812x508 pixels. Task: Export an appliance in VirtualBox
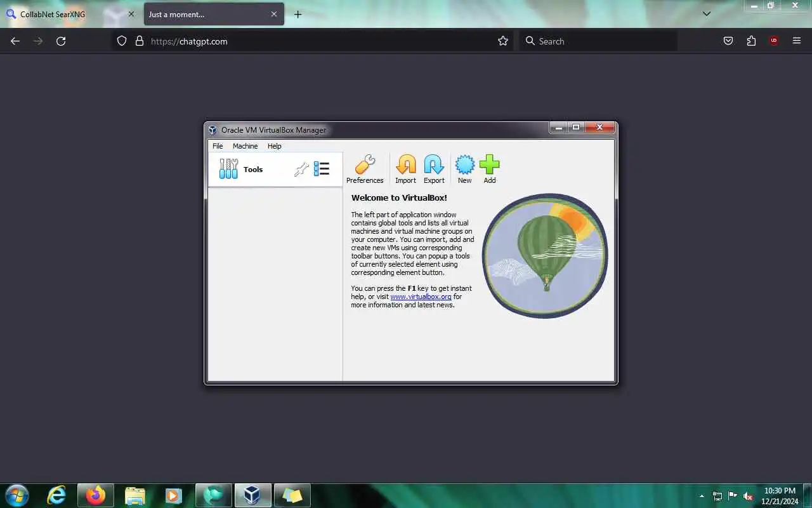pyautogui.click(x=434, y=169)
